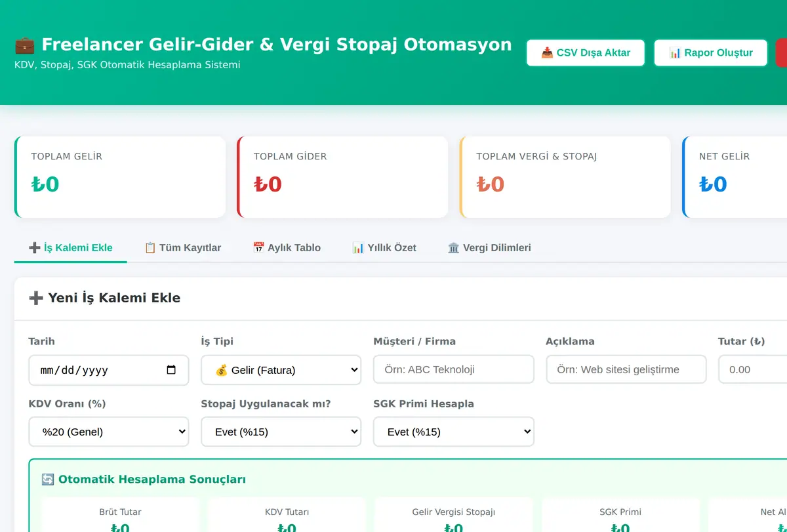
Task: Click the CSV Dışa Aktar button
Action: tap(586, 52)
